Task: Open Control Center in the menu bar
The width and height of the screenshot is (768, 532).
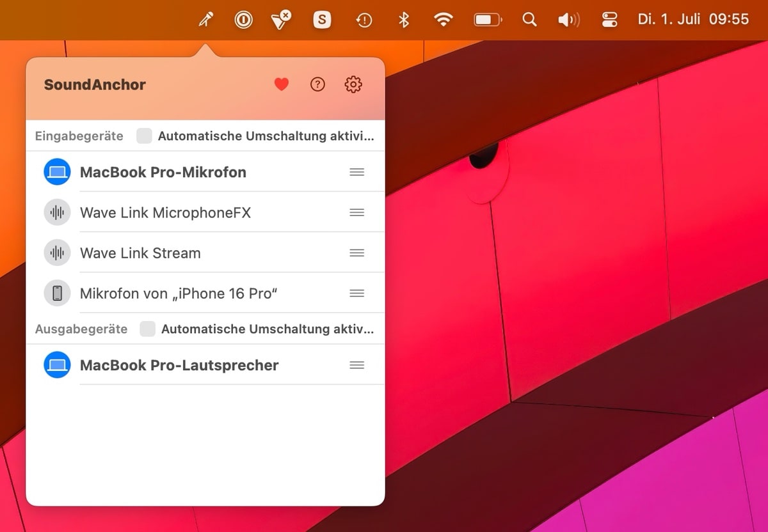Action: click(610, 20)
